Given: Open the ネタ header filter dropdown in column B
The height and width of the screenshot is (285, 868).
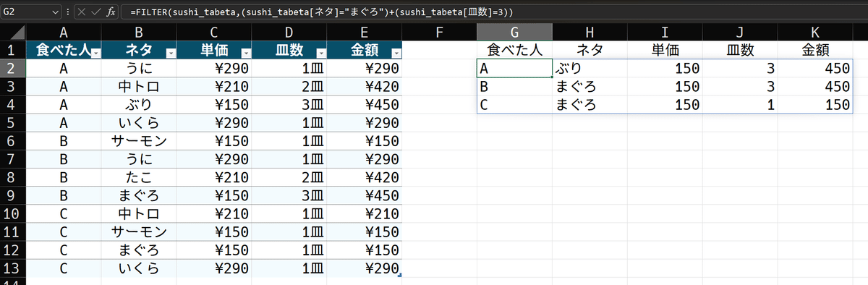Looking at the screenshot, I should click(171, 54).
